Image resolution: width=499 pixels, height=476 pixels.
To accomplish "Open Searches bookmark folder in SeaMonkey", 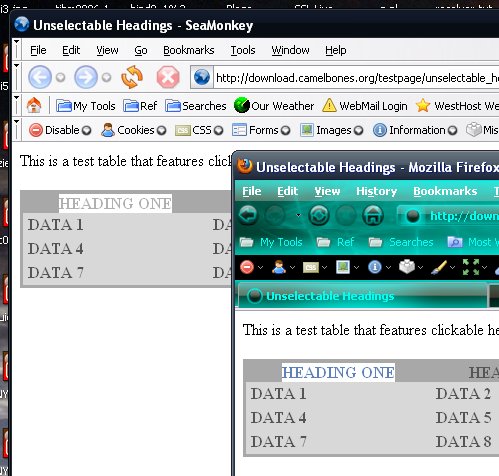I will 196,106.
